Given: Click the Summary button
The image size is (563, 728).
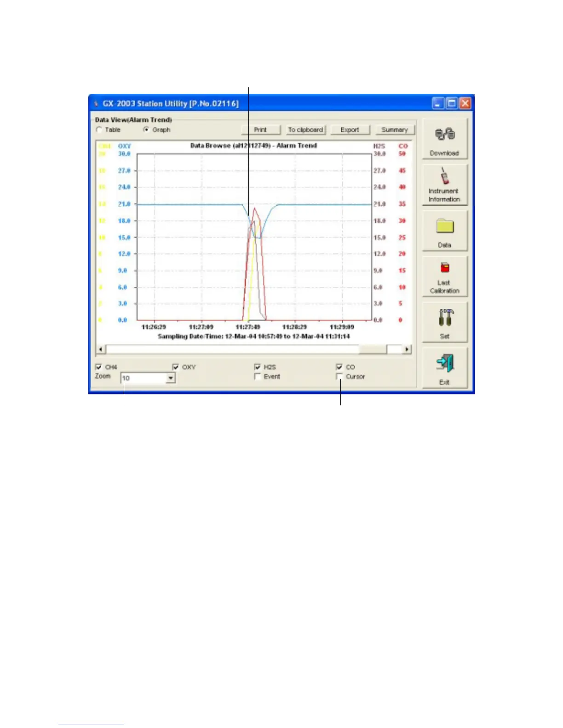Looking at the screenshot, I should click(395, 130).
